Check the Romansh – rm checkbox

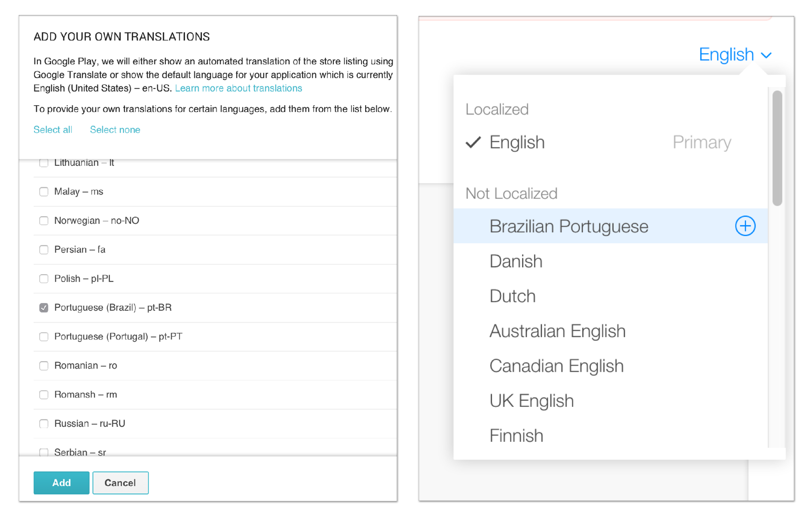tap(44, 395)
